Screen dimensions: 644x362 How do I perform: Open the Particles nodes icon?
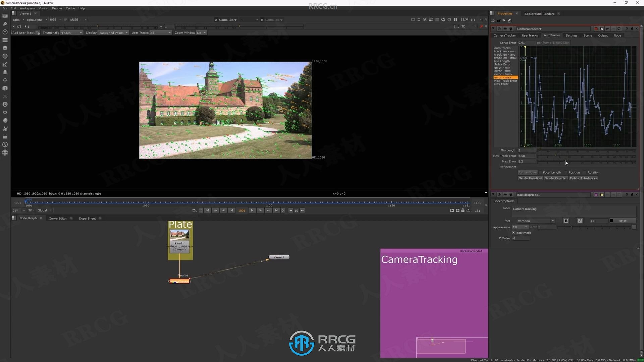pos(5,96)
